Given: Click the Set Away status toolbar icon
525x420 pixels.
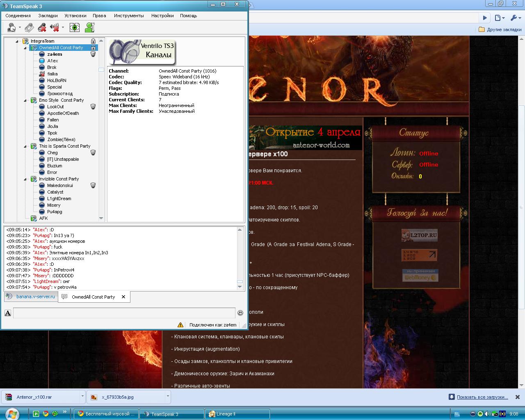Looking at the screenshot, I should point(12,27).
